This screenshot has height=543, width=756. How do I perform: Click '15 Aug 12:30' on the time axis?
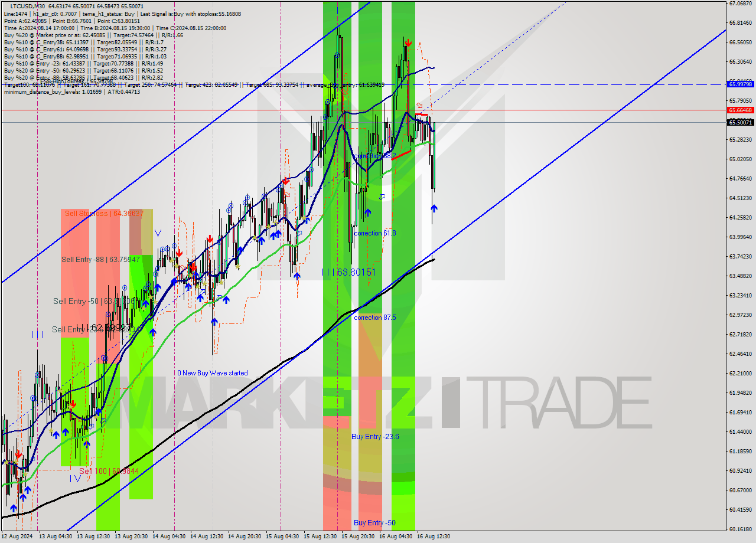point(320,537)
